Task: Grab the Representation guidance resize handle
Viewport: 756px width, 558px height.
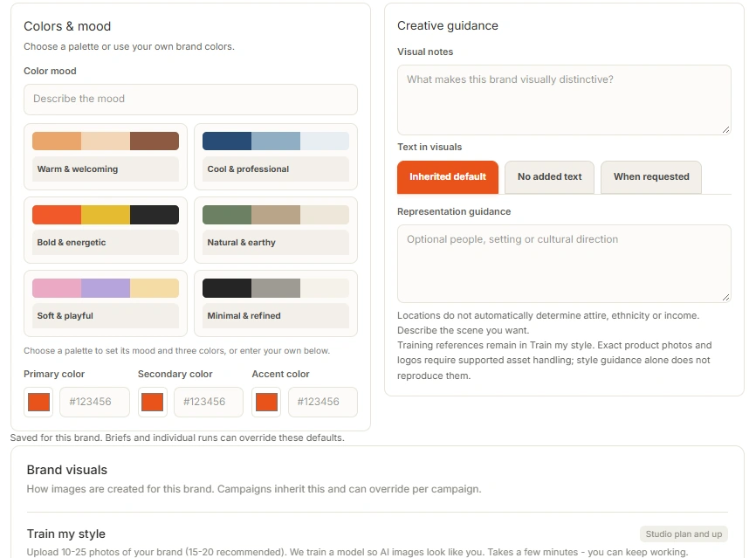Action: (725, 298)
